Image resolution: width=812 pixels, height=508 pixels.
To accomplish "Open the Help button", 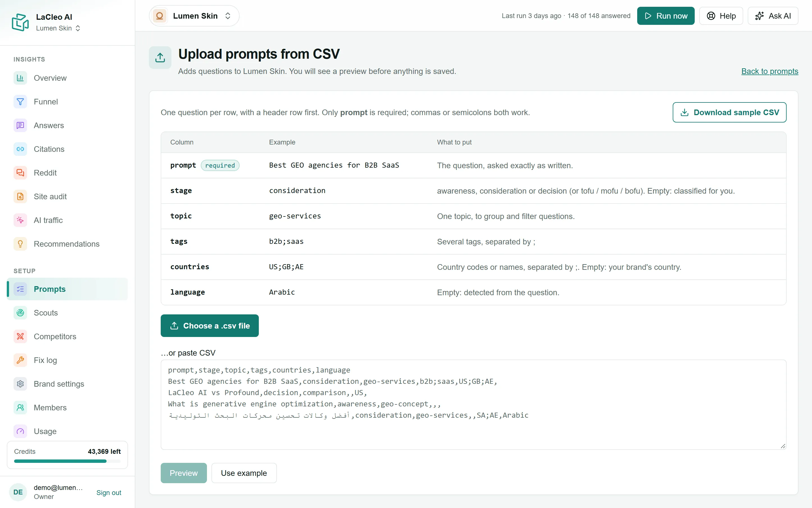I will click(x=721, y=16).
